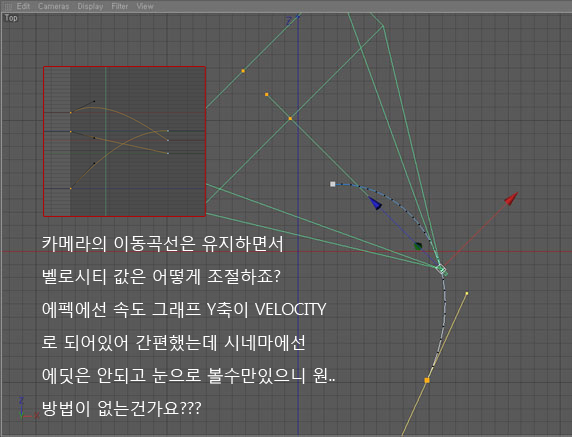Grab the blue Z-axis arrow handle

375,203
